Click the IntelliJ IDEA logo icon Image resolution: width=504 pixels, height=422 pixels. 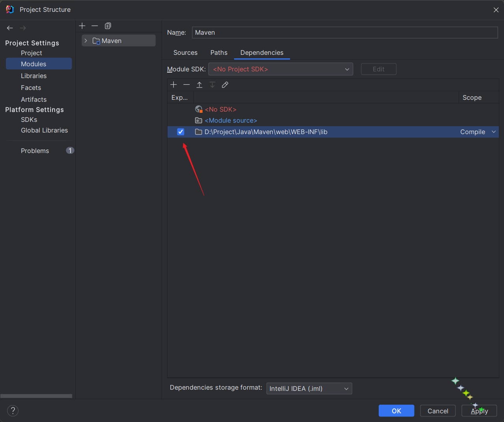(10, 9)
